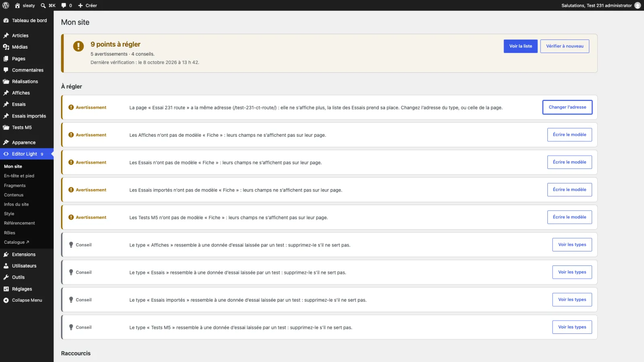The width and height of the screenshot is (644, 362).
Task: Open the Essais importés menu
Action: [27, 116]
